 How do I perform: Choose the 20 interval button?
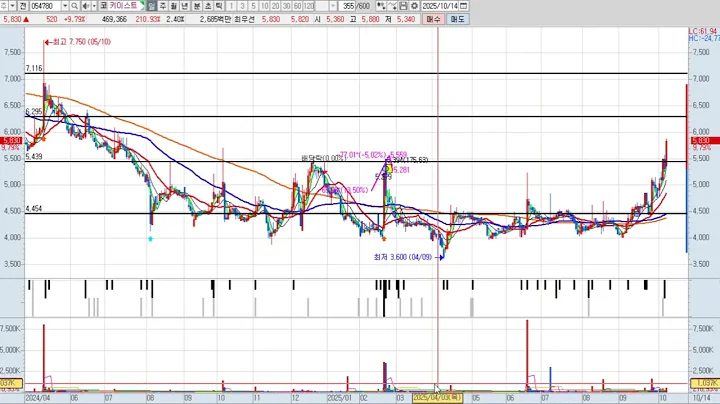[x=276, y=6]
